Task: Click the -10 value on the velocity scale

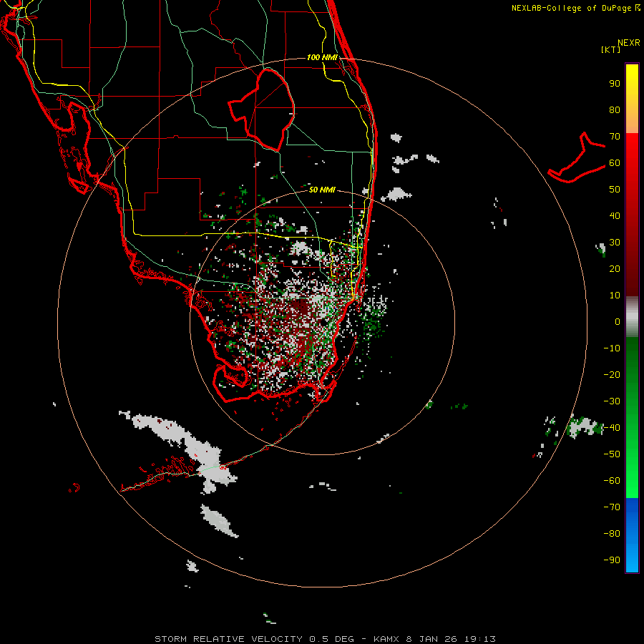Action: pyautogui.click(x=612, y=348)
